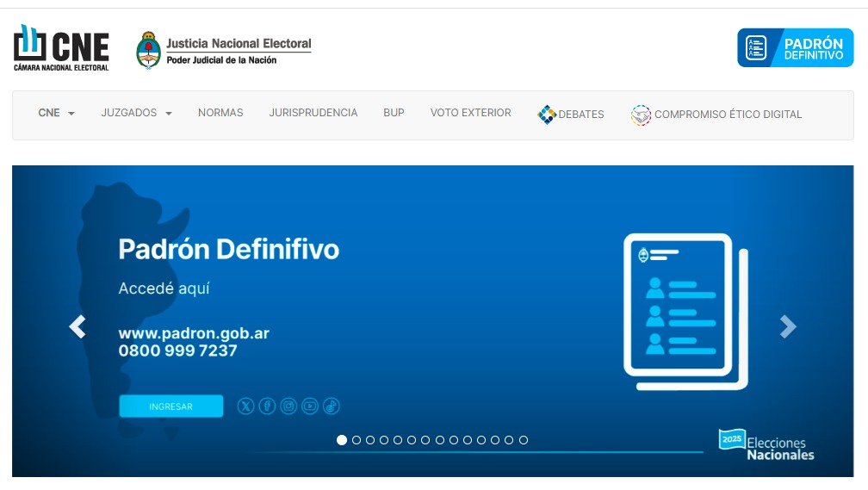Open the Facebook icon in banner

click(267, 406)
